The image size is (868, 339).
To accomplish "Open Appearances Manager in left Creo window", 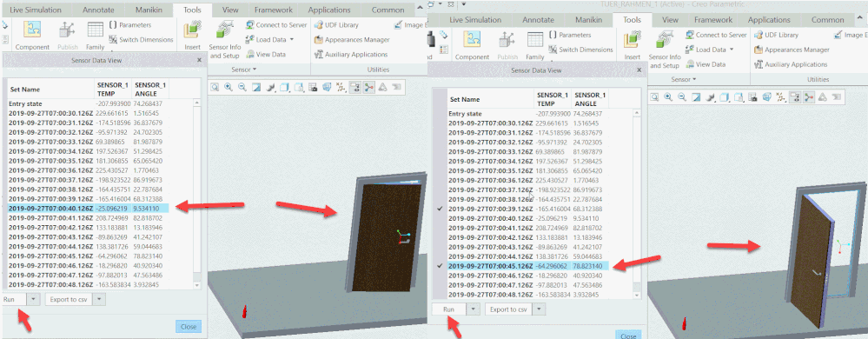I will 352,39.
